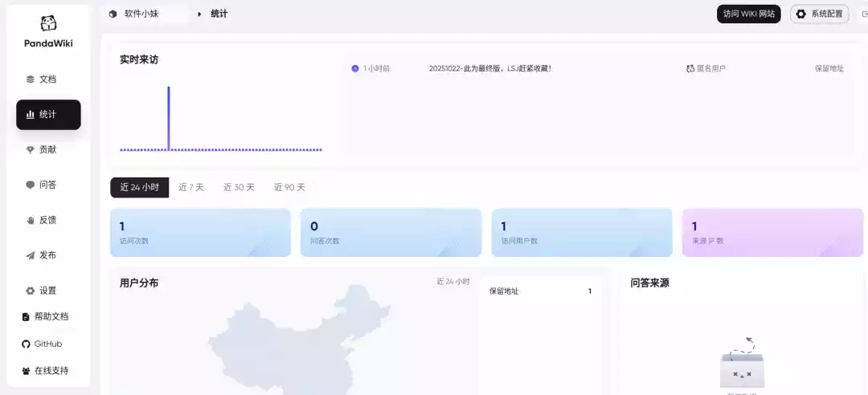Image resolution: width=868 pixels, height=395 pixels.
Task: Click the 匿名用户 avatar icon
Action: (x=690, y=68)
